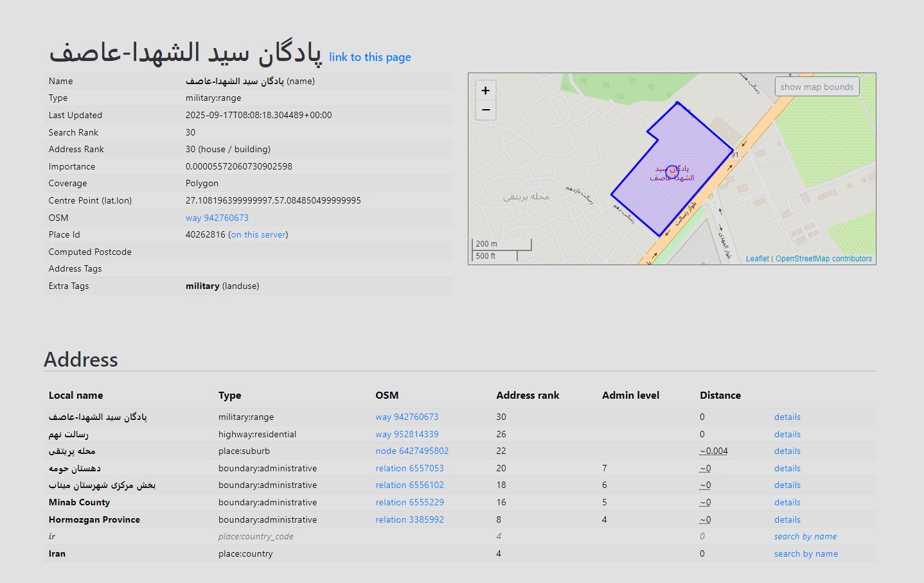This screenshot has width=924, height=583.
Task: Click the 'Address rank' column header
Action: click(528, 395)
